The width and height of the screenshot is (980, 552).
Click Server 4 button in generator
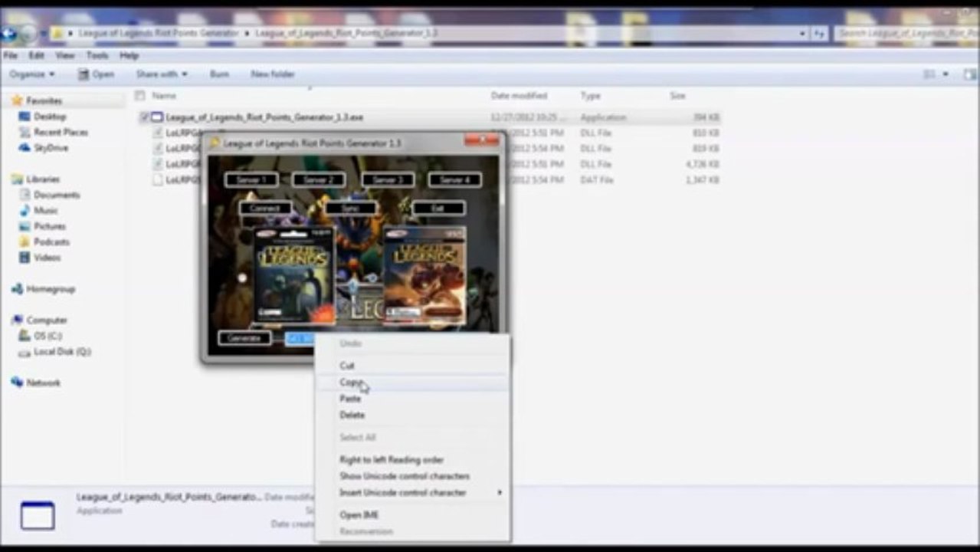point(455,180)
